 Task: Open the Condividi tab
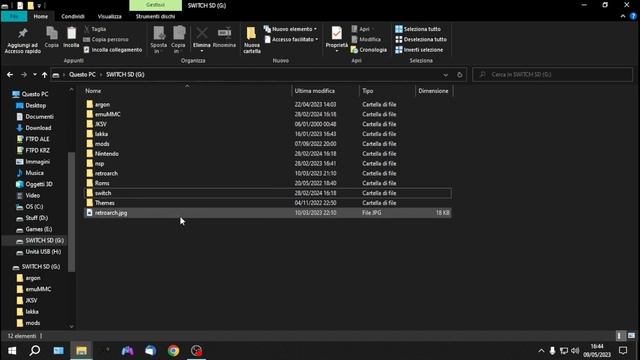click(73, 16)
